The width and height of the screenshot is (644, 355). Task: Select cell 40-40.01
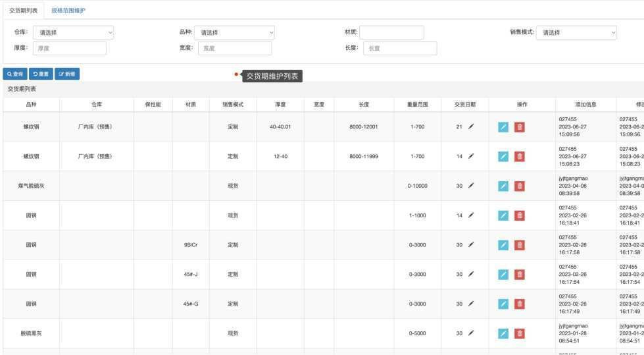click(280, 126)
